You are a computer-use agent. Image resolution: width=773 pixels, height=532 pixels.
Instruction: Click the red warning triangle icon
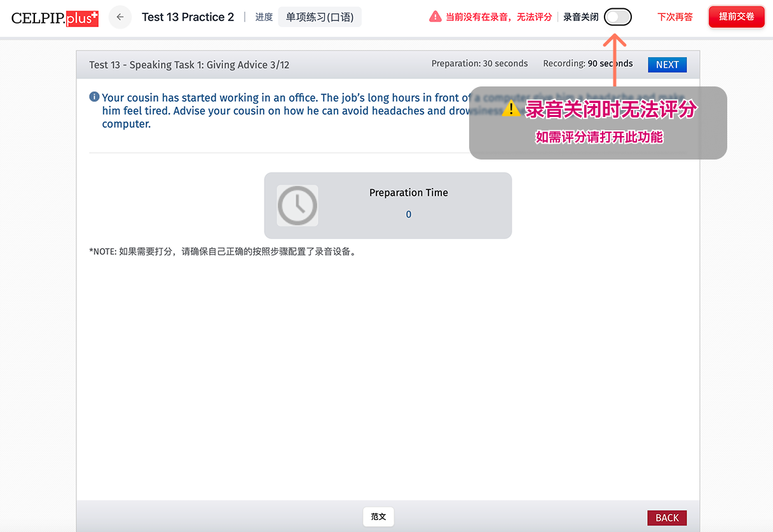pyautogui.click(x=435, y=17)
